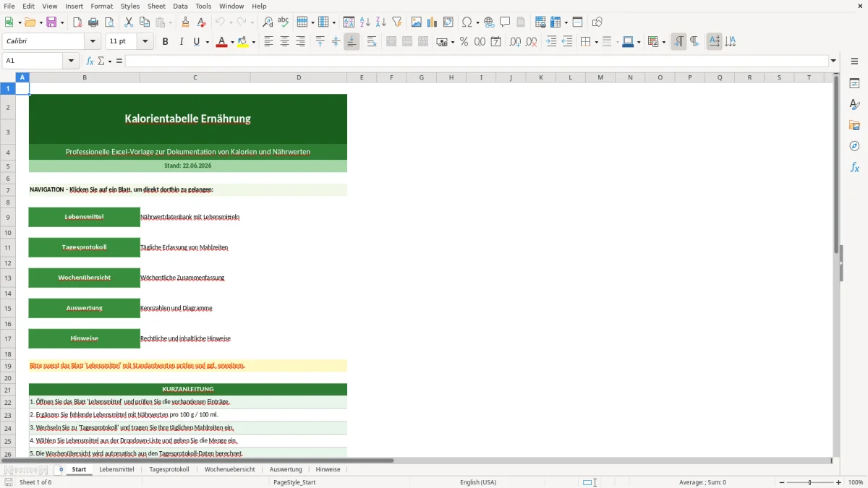Apply the yellow background color swatch
The width and height of the screenshot is (868, 488).
(243, 42)
